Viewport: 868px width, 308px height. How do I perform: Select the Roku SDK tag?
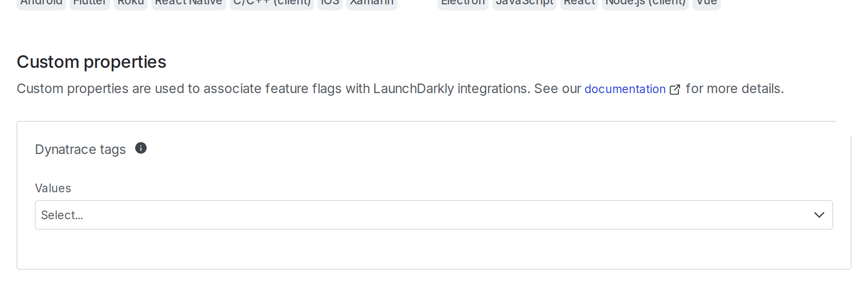[x=130, y=3]
